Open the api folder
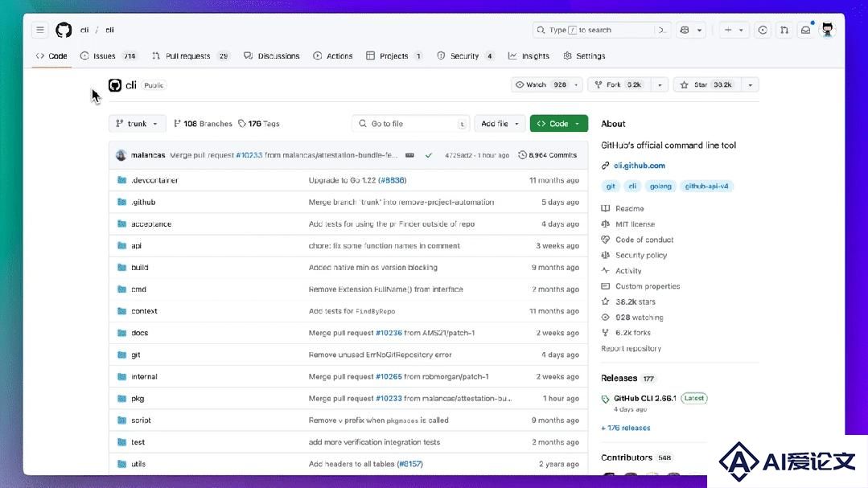 pyautogui.click(x=136, y=246)
